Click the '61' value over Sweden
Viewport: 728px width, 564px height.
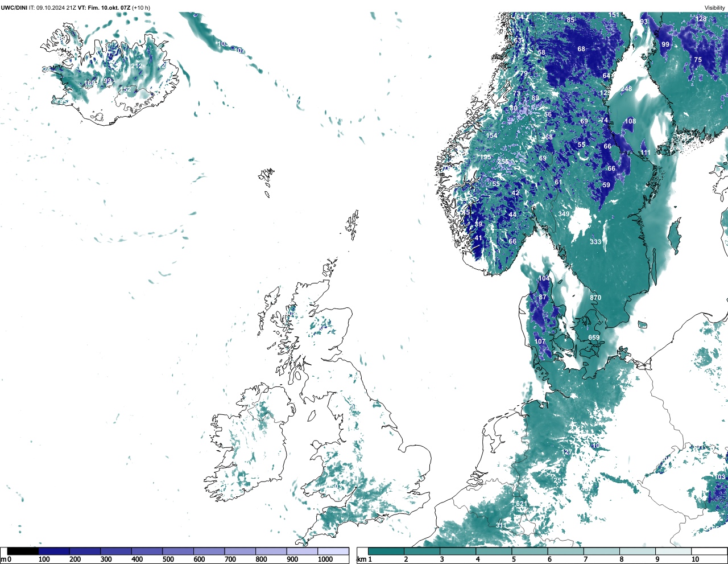(x=559, y=182)
